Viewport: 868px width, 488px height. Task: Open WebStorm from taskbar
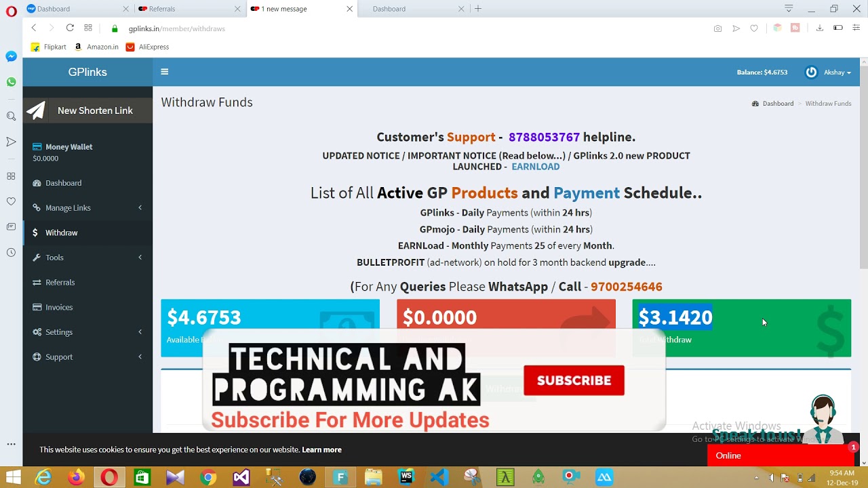click(406, 477)
